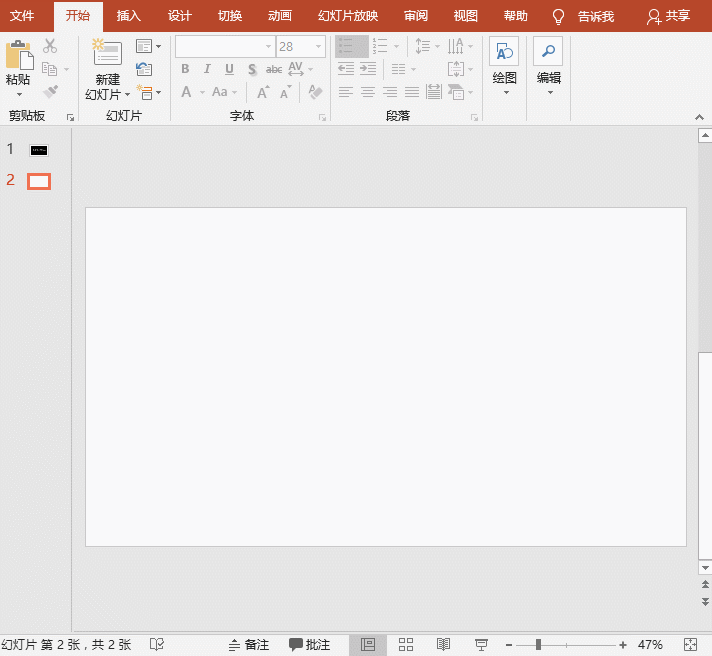Open the Clipboard dialog launcher
This screenshot has width=712, height=656.
tap(70, 118)
